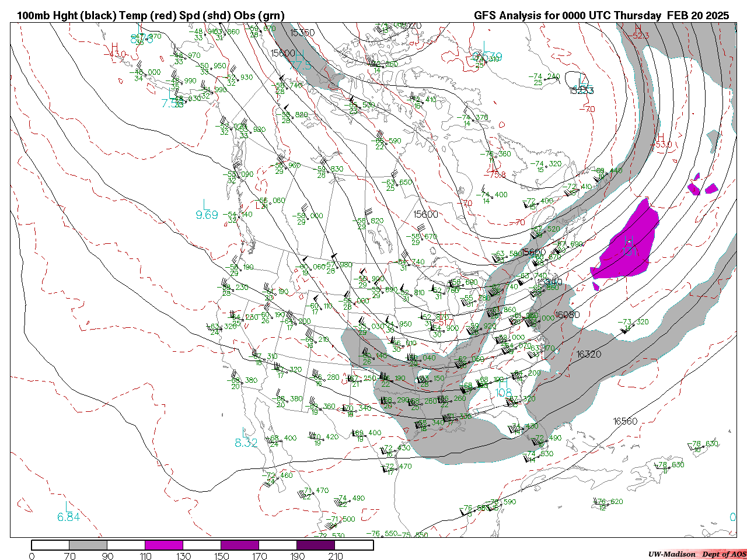Viewport: 747px width, 560px height.
Task: Click the UW-Madison Dept of AOS logo
Action: tap(697, 554)
